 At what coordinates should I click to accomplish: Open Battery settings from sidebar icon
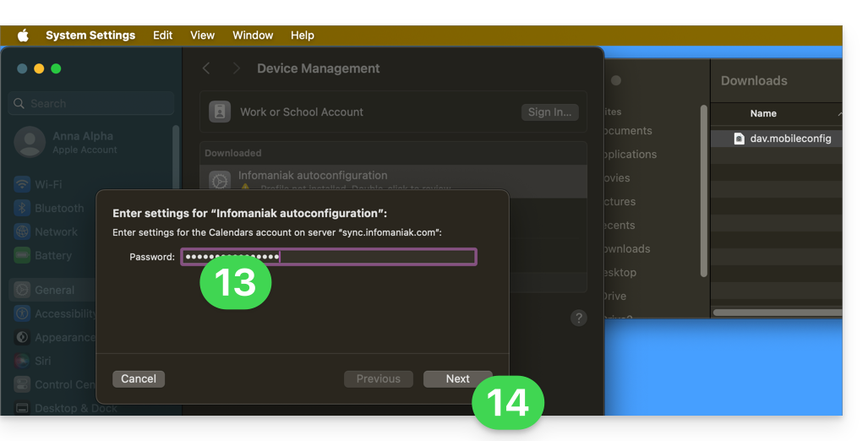click(x=22, y=255)
